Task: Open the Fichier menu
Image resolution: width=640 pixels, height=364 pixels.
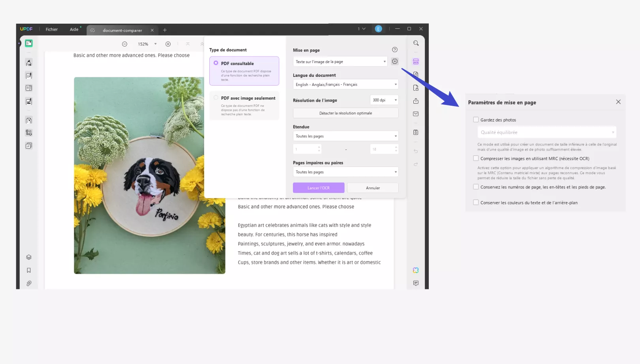Action: (52, 29)
